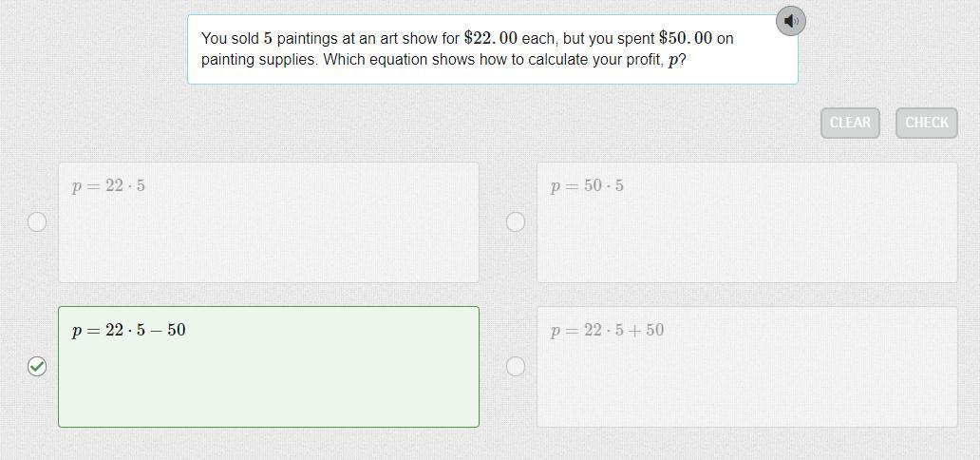
Task: Click the $50.00 amount in the question
Action: [x=685, y=38]
